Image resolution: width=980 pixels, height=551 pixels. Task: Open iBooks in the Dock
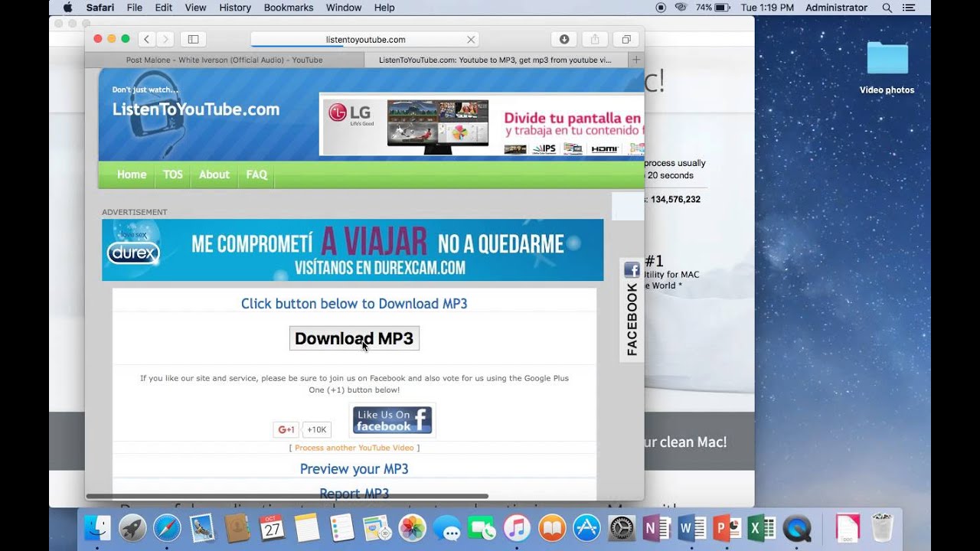coord(552,528)
